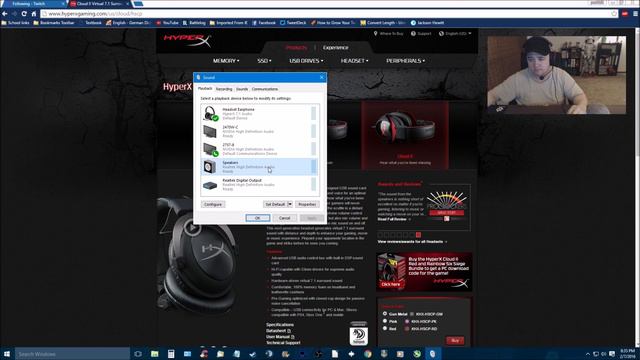Open the Windows Start button
Viewport: 640px width, 360px height.
tap(7, 353)
